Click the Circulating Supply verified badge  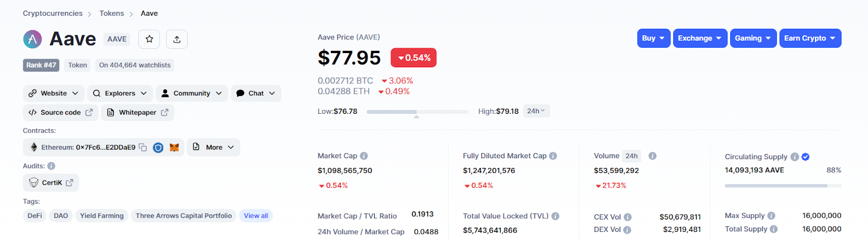(x=806, y=157)
